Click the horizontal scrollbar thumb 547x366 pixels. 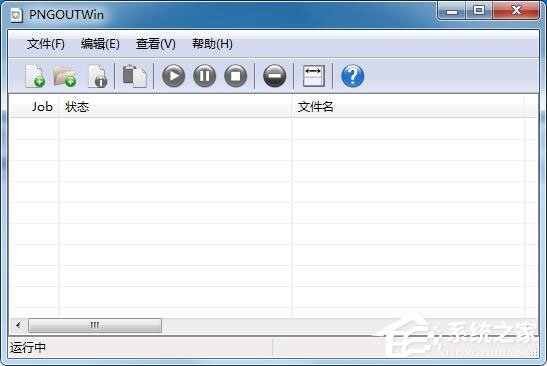click(95, 325)
